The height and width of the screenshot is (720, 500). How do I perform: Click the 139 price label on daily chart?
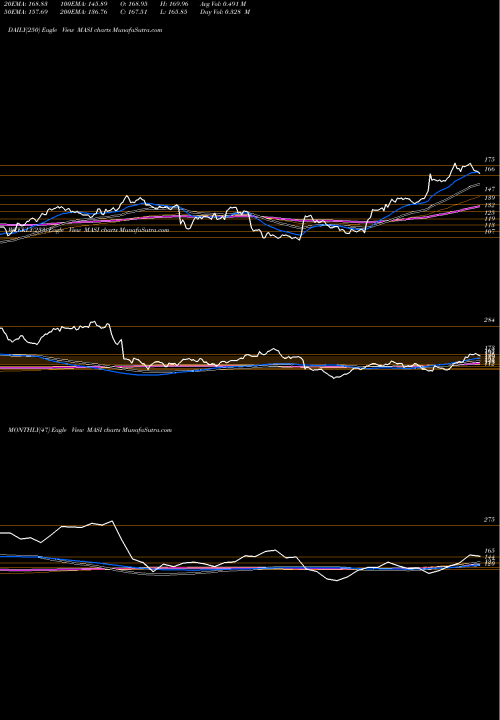tap(489, 197)
